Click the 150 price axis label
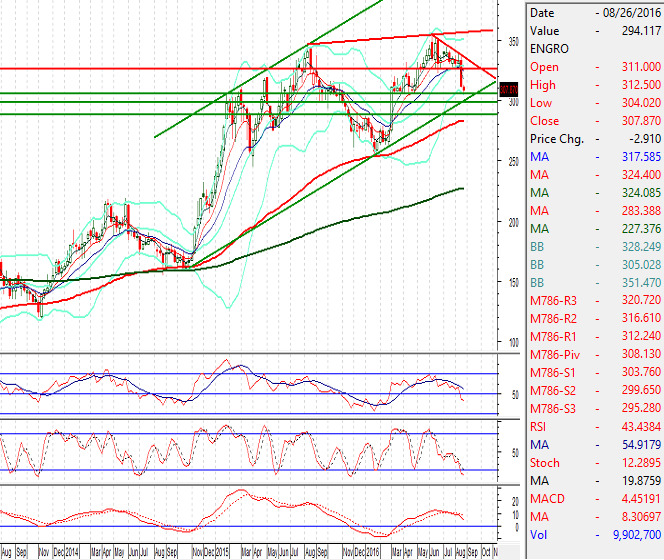This screenshot has height=560, width=664. (513, 282)
